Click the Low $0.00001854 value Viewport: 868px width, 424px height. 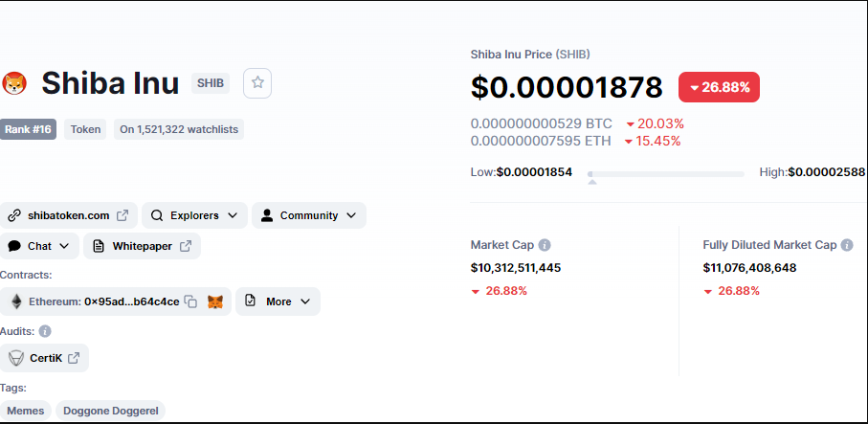click(x=534, y=172)
